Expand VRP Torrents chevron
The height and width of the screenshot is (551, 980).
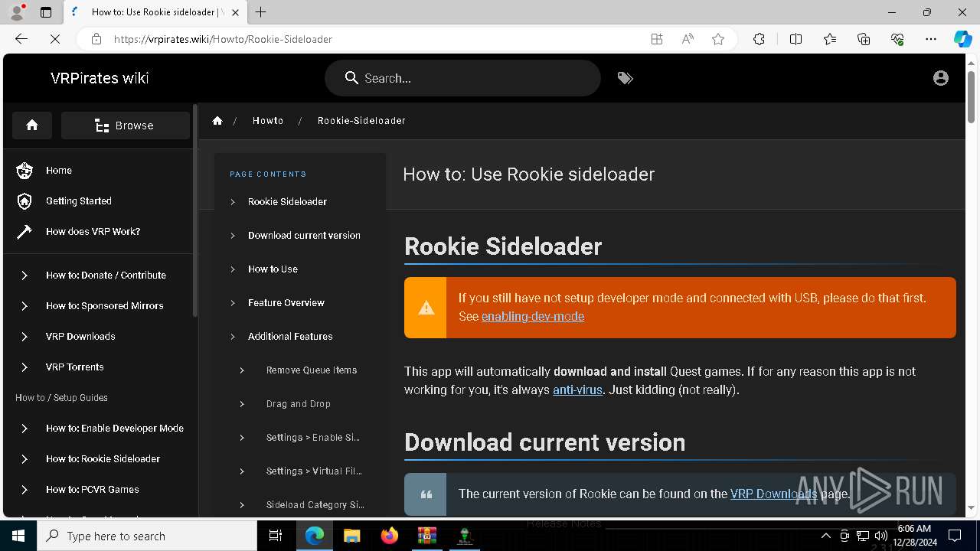[x=24, y=367]
